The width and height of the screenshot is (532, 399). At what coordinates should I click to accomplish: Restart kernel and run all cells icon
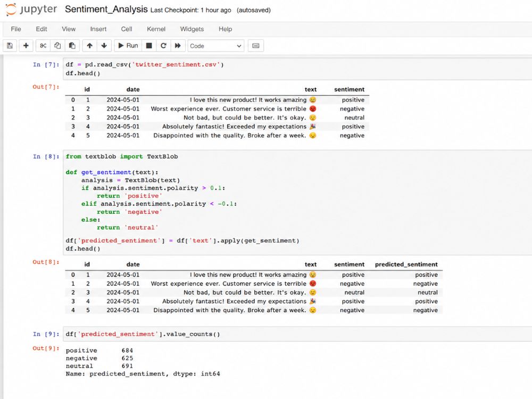point(178,46)
